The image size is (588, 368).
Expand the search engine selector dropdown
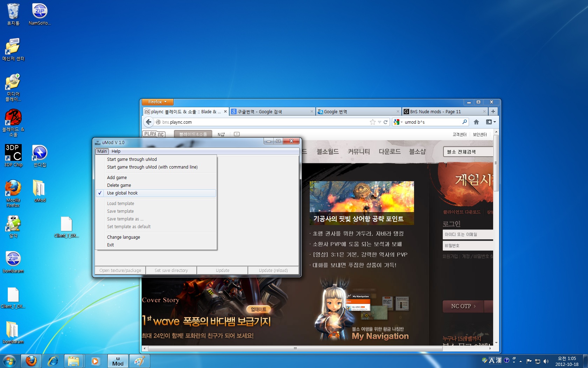click(x=398, y=122)
